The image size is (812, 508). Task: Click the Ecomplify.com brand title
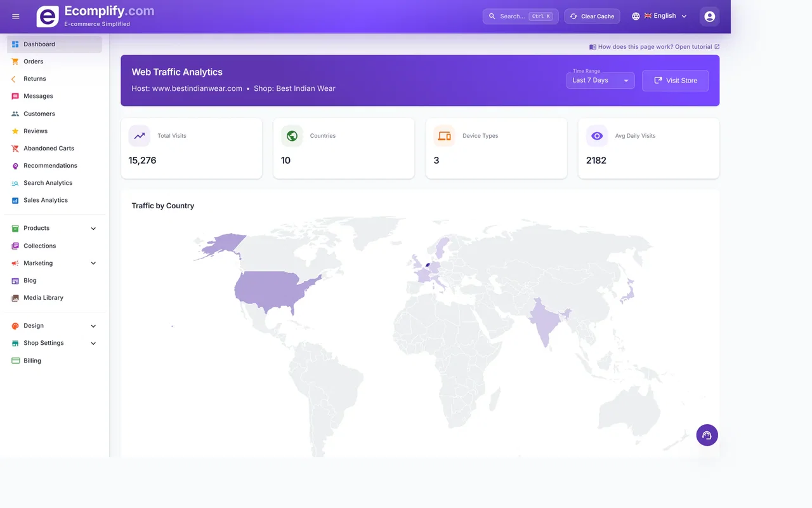109,11
